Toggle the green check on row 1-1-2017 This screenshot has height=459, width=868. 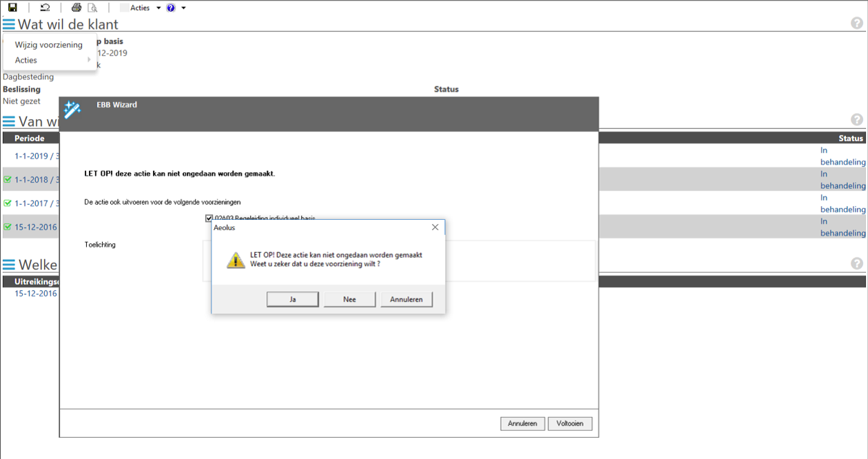8,203
